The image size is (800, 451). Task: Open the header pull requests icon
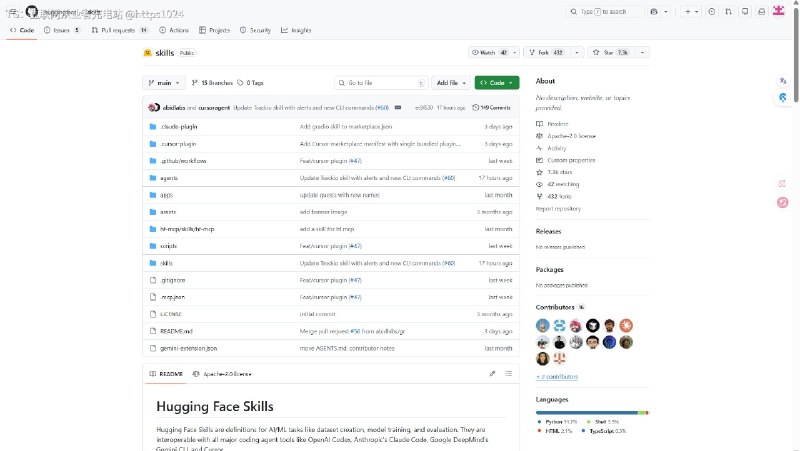729,11
